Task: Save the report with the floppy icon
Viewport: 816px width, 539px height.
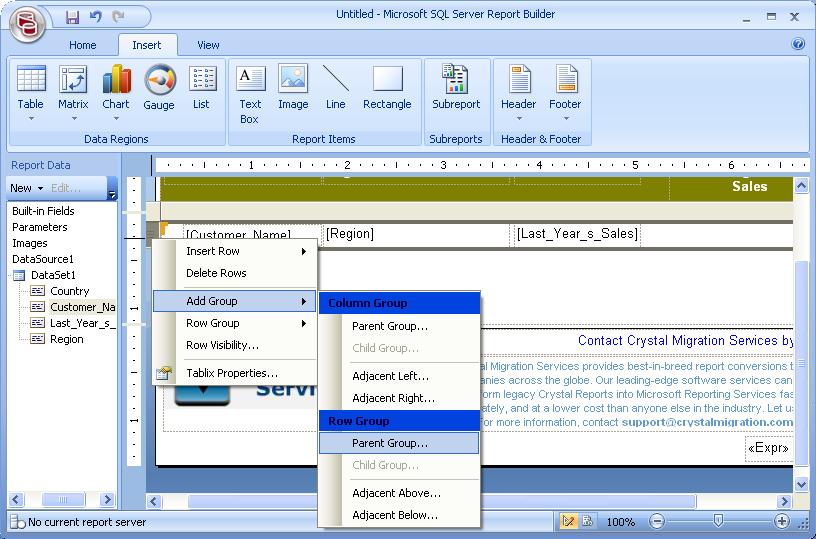Action: (x=72, y=17)
